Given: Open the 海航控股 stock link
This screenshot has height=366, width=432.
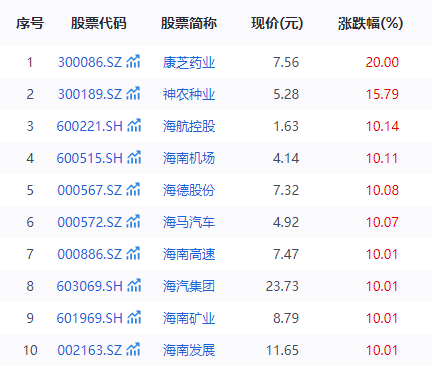Looking at the screenshot, I should 189,126.
